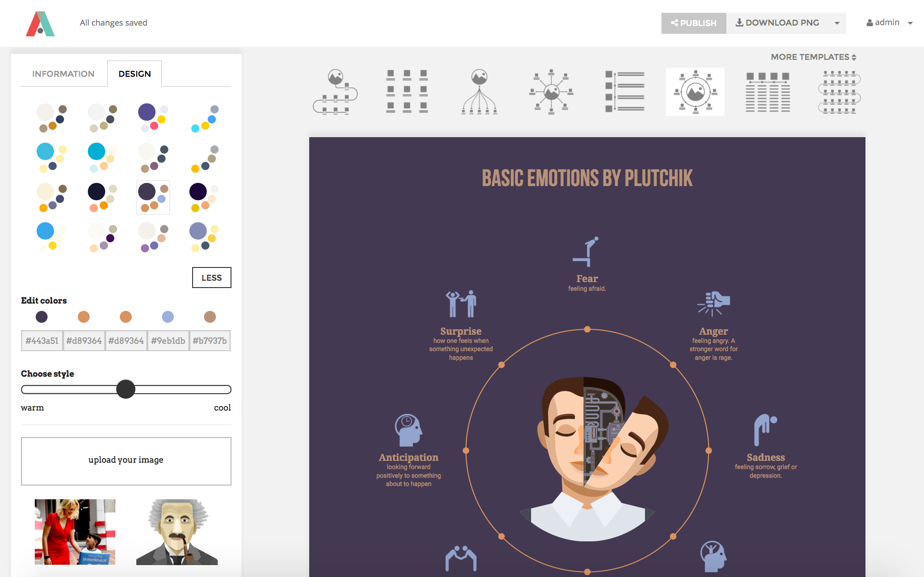Open the Design tab
This screenshot has width=924, height=577.
[134, 74]
